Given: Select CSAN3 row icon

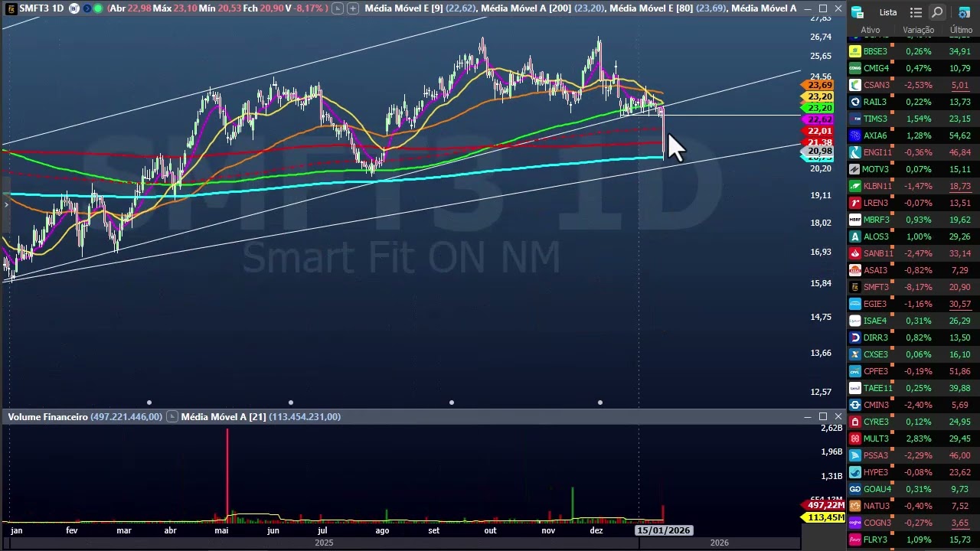Looking at the screenshot, I should tap(855, 85).
